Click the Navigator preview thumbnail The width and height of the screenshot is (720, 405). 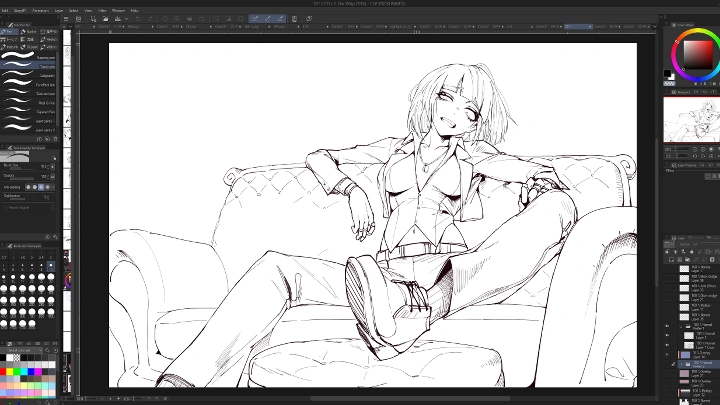(x=691, y=120)
